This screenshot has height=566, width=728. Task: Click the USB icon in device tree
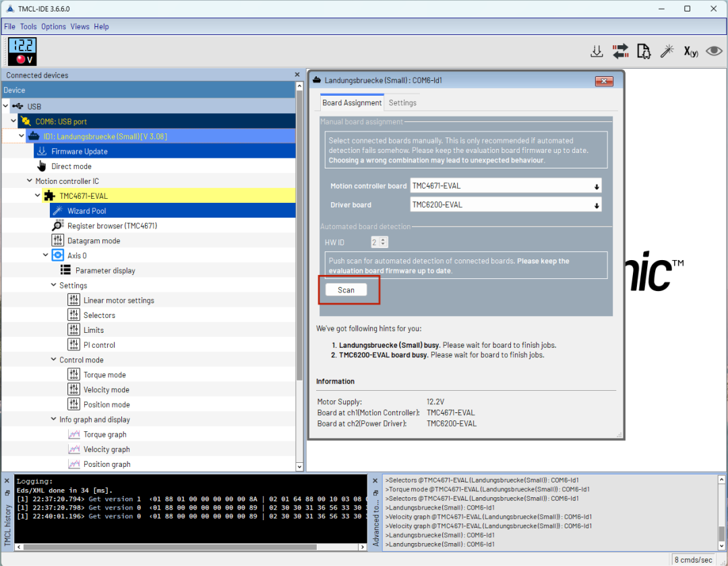[18, 106]
